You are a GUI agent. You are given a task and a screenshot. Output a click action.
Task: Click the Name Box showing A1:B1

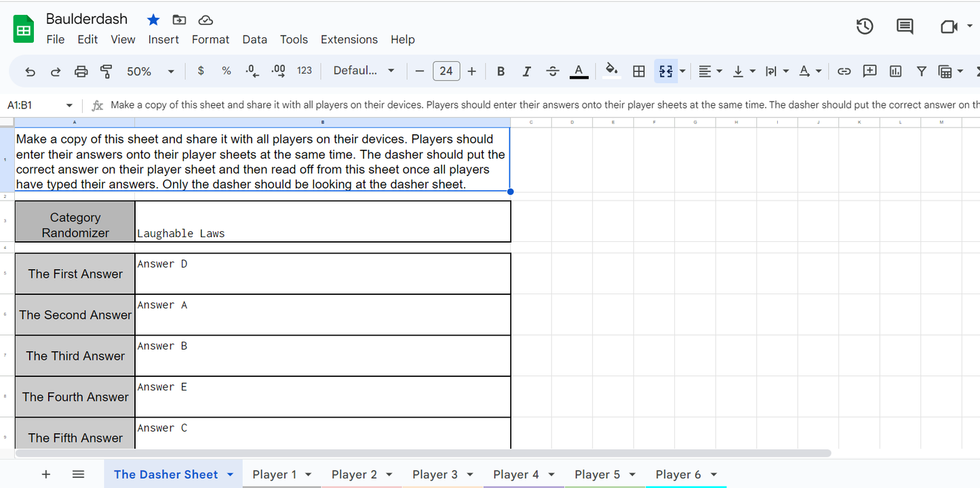tap(39, 105)
